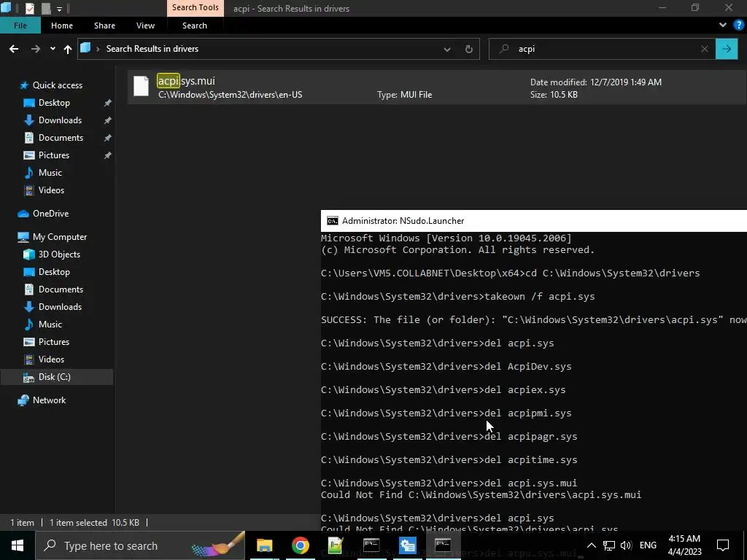Open 3D Objects folder
The width and height of the screenshot is (747, 560).
(x=59, y=254)
